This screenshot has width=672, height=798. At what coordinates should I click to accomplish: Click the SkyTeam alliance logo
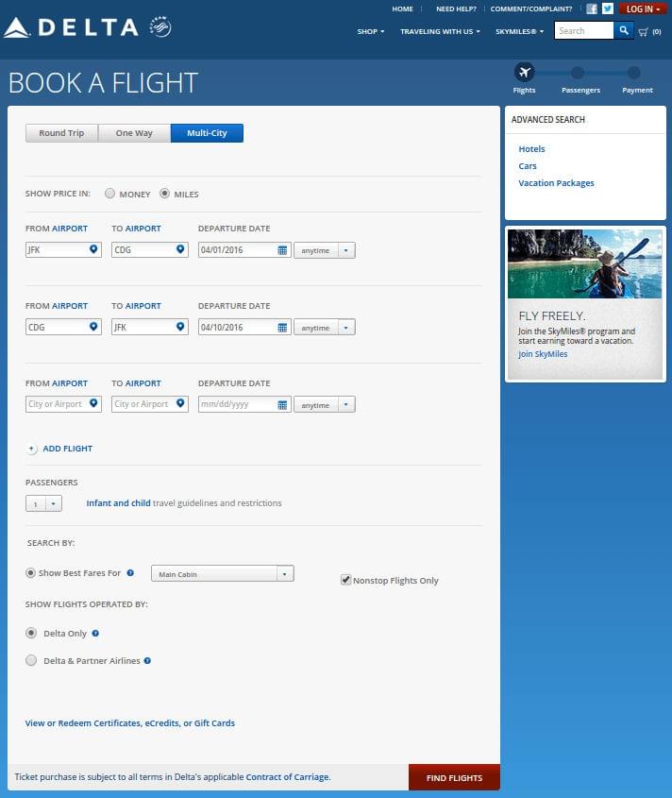point(160,27)
